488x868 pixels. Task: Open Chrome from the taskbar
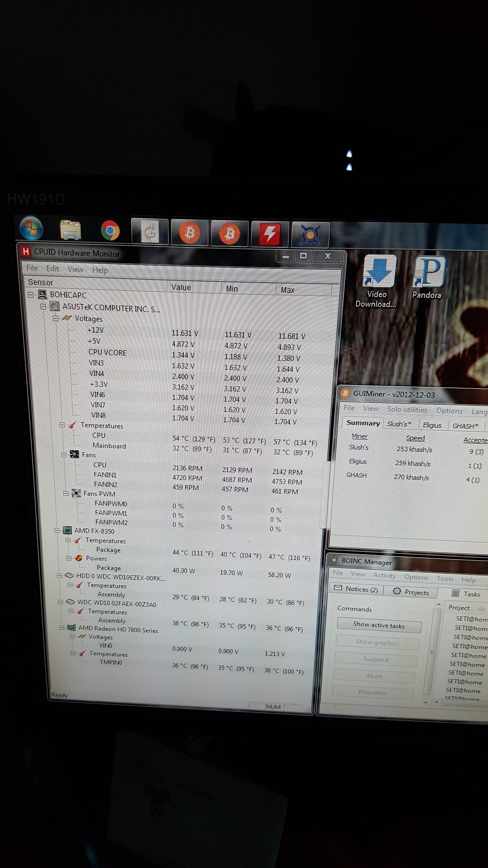pos(110,230)
